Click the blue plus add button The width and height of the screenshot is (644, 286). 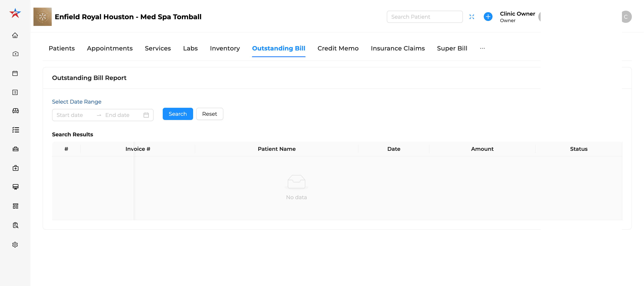tap(488, 17)
